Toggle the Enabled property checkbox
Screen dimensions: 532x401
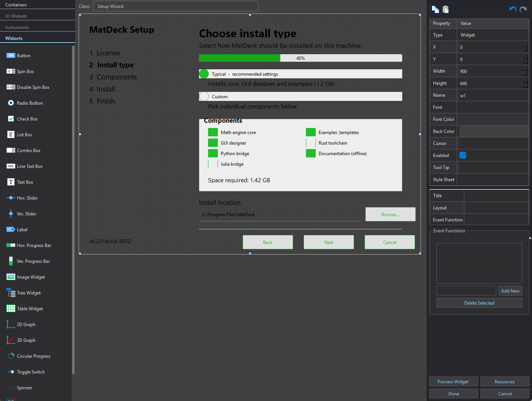click(x=463, y=155)
